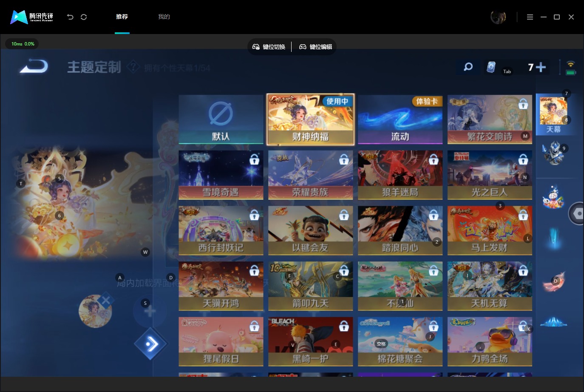Click the 使用中 badge on 财神纳福
This screenshot has width=584, height=392.
pos(337,101)
